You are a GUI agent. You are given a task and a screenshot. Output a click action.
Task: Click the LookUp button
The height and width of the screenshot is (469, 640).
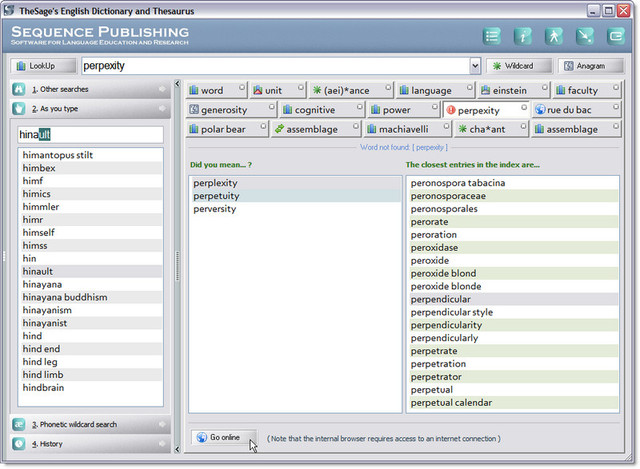pyautogui.click(x=43, y=66)
